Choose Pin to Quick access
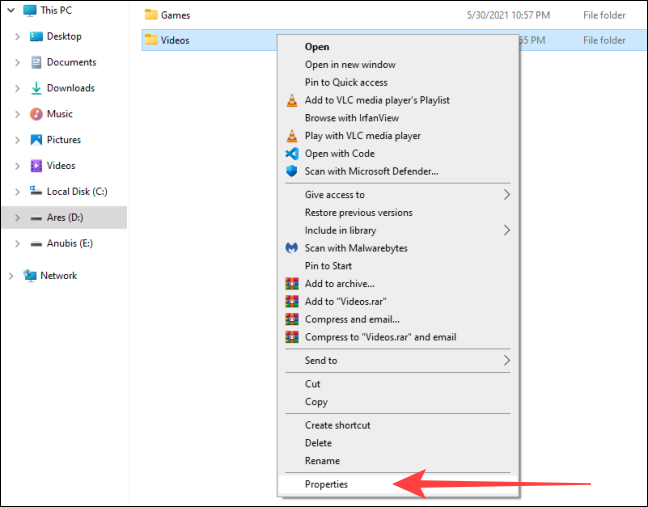 point(345,82)
